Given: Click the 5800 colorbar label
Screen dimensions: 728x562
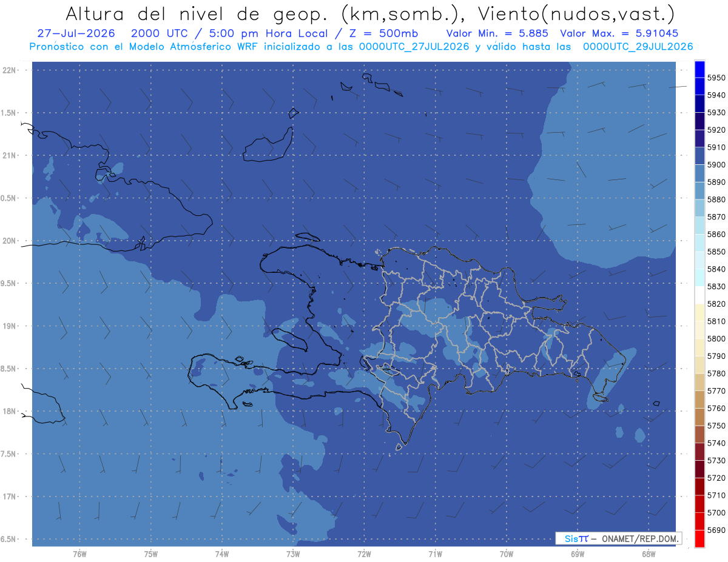Looking at the screenshot, I should [x=716, y=339].
